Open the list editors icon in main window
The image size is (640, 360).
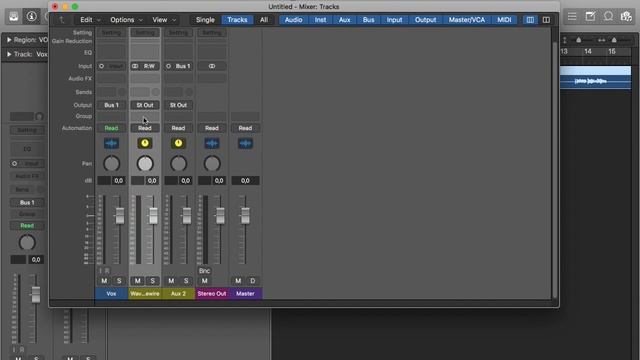[572, 16]
